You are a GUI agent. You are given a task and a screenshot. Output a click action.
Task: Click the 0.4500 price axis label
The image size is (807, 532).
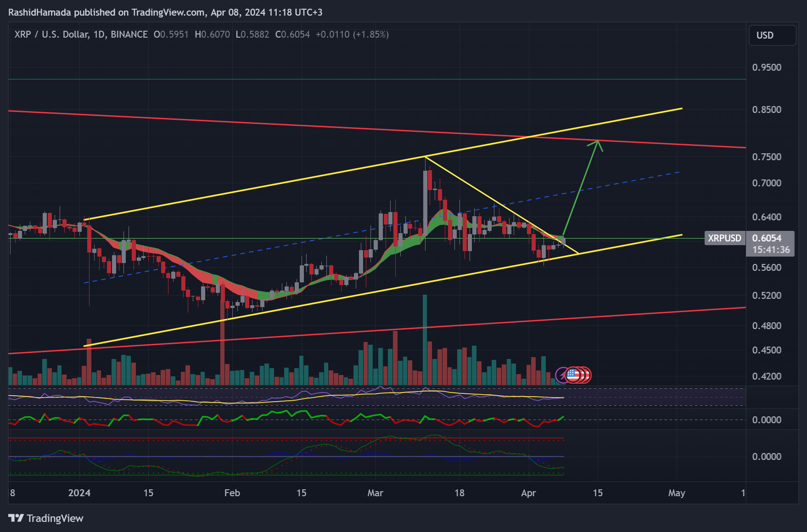click(767, 350)
